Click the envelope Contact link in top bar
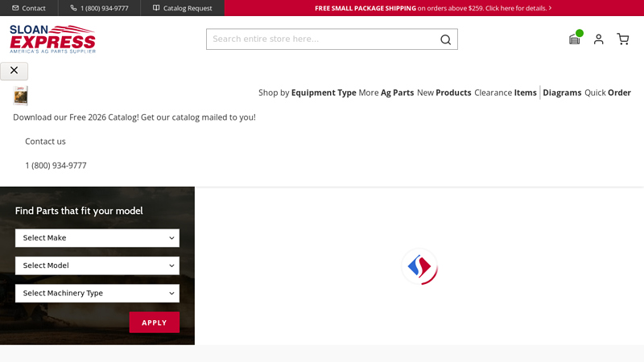 [x=29, y=8]
